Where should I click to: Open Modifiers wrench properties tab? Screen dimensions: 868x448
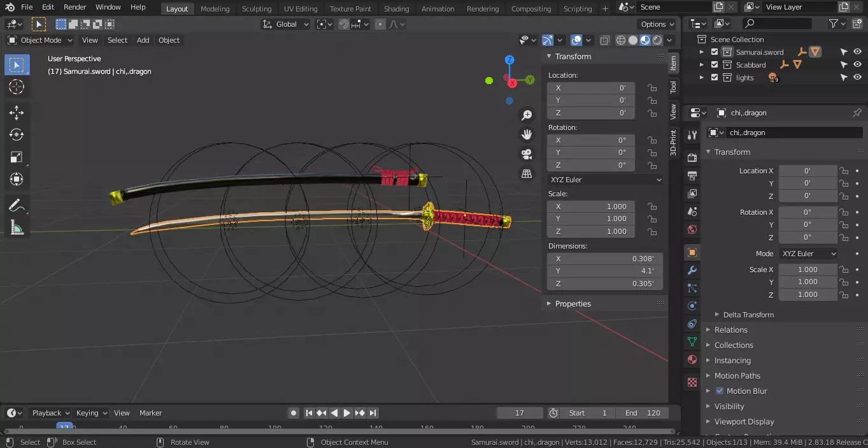tap(692, 270)
